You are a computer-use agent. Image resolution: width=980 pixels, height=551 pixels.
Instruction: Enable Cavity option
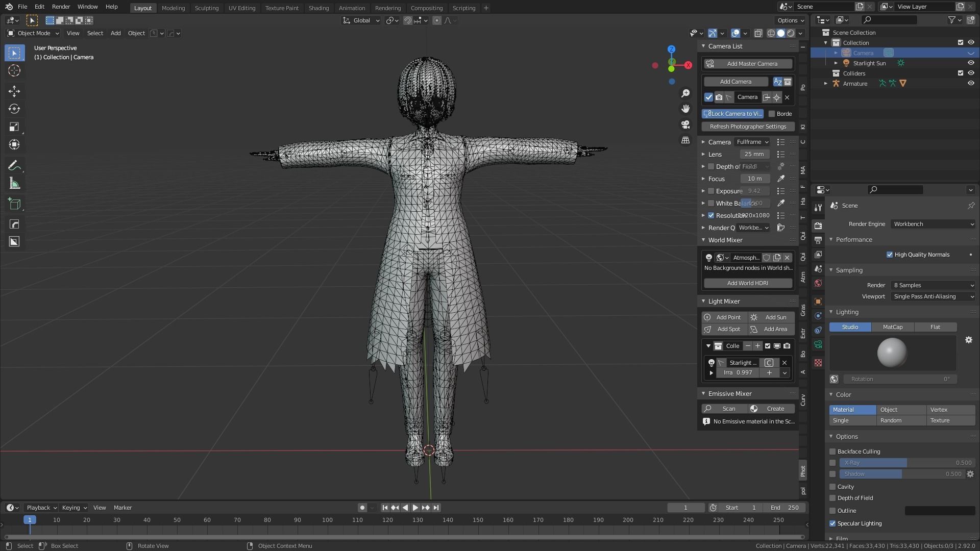(832, 487)
